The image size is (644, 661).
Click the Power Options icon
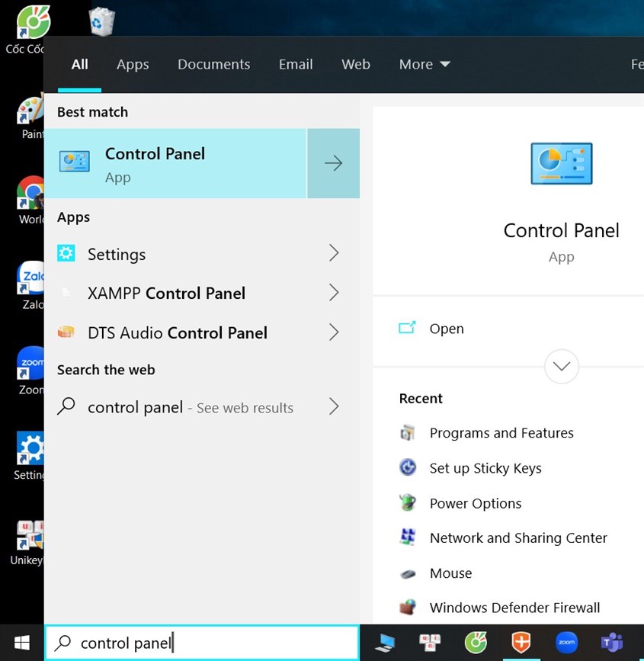[408, 502]
